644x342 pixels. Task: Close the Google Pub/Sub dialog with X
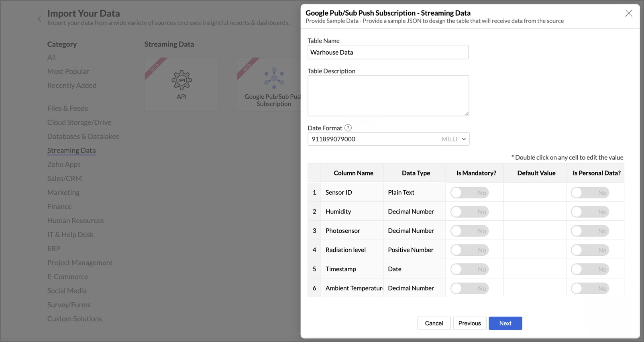[628, 13]
